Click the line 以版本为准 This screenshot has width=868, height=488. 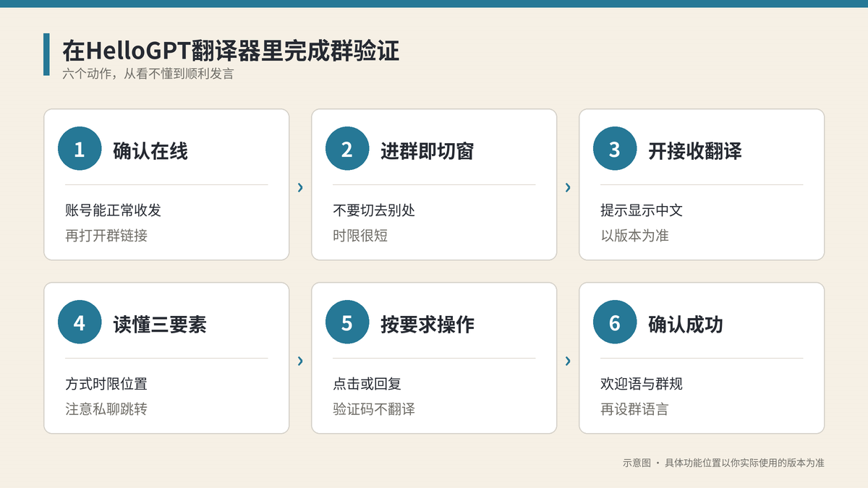(634, 236)
